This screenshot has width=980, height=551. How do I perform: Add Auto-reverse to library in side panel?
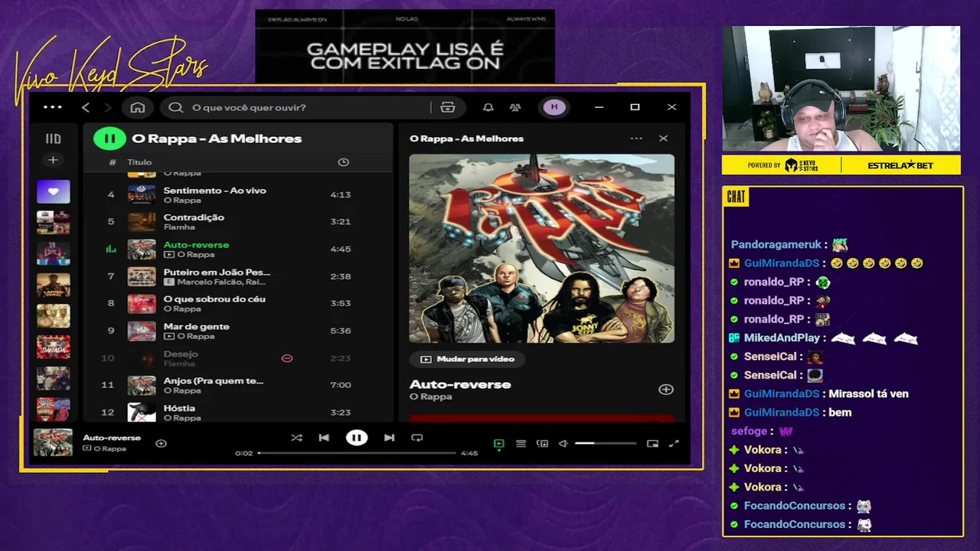click(666, 390)
